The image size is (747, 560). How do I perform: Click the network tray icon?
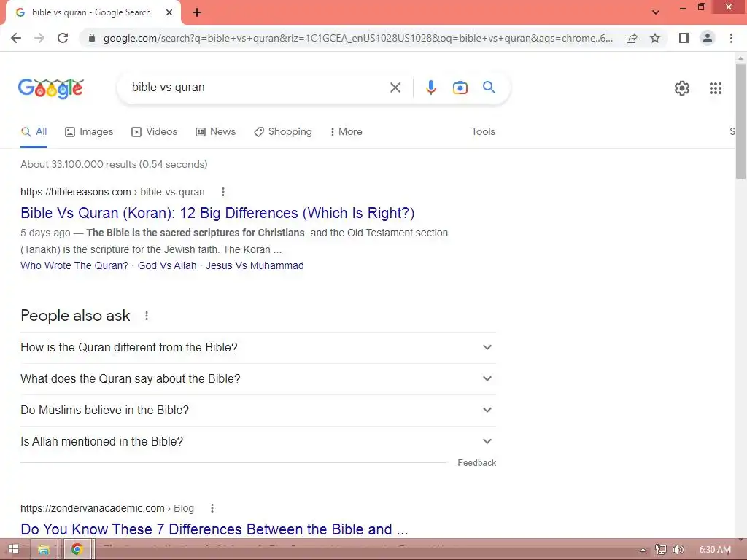(x=660, y=550)
